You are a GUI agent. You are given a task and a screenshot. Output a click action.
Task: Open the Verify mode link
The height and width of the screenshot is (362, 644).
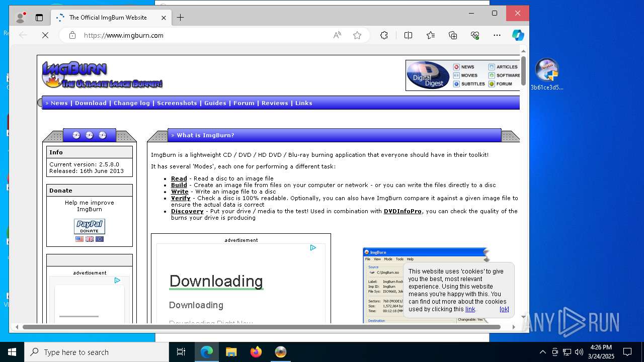click(181, 198)
